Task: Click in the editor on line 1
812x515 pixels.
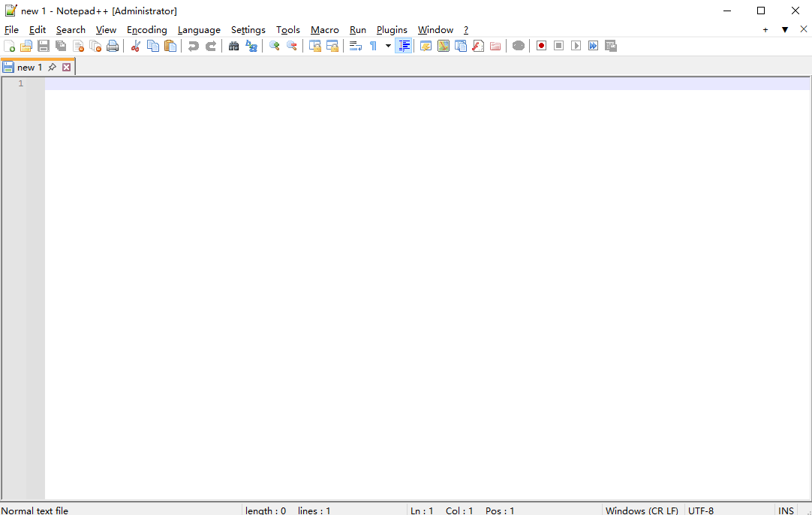Action: tap(375, 83)
